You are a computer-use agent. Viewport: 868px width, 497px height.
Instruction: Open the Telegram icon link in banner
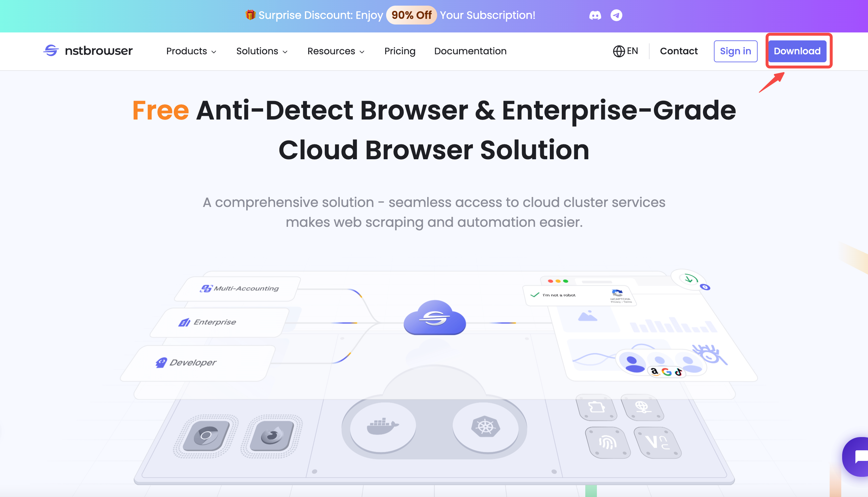pyautogui.click(x=616, y=15)
